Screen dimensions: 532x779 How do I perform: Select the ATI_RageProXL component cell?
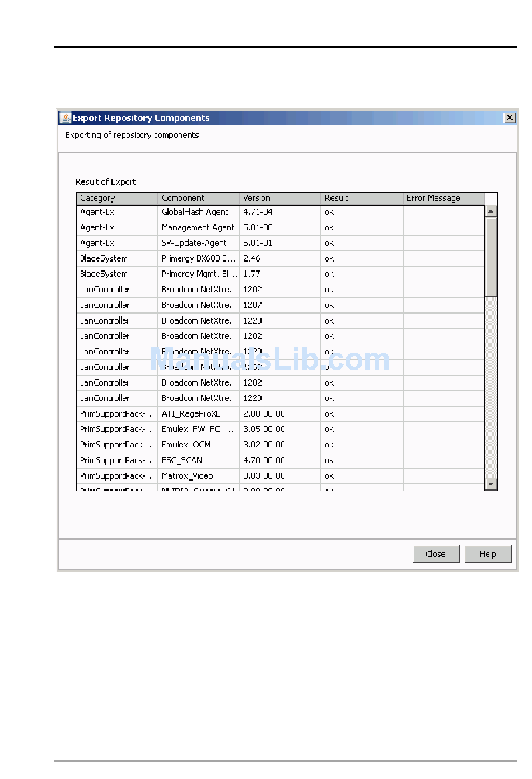(198, 414)
